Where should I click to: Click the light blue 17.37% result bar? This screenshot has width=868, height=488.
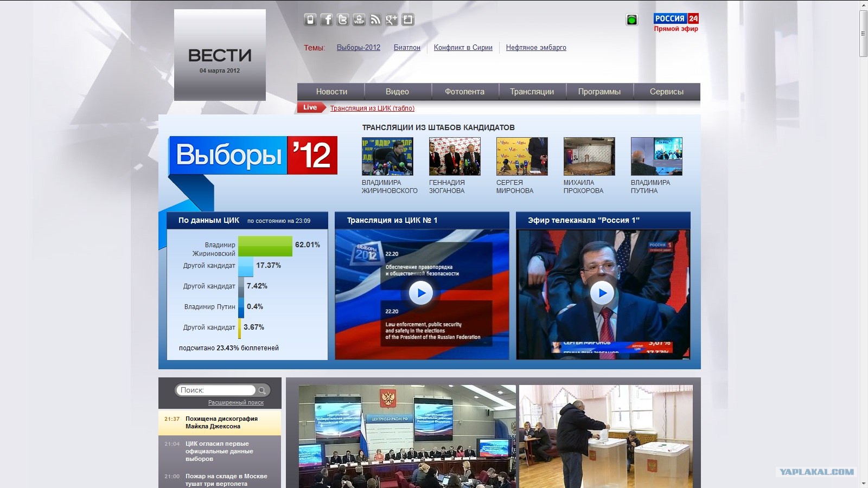click(x=246, y=267)
